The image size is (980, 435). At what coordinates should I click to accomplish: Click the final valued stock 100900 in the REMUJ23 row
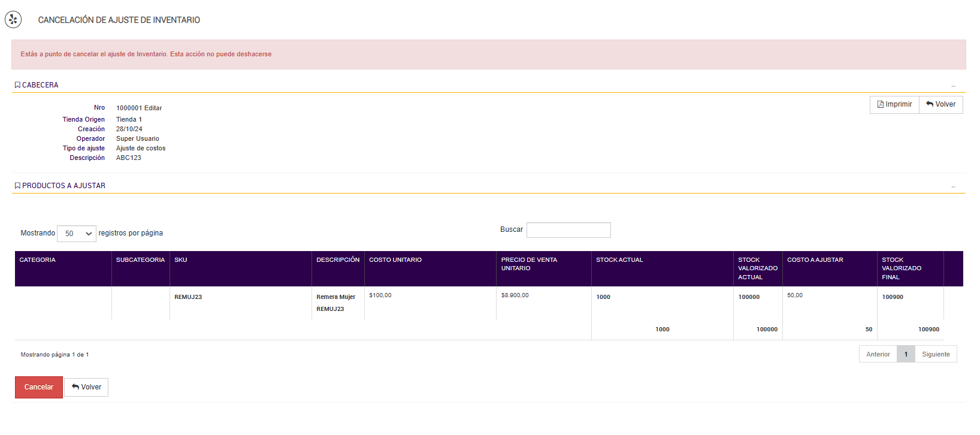tap(893, 297)
